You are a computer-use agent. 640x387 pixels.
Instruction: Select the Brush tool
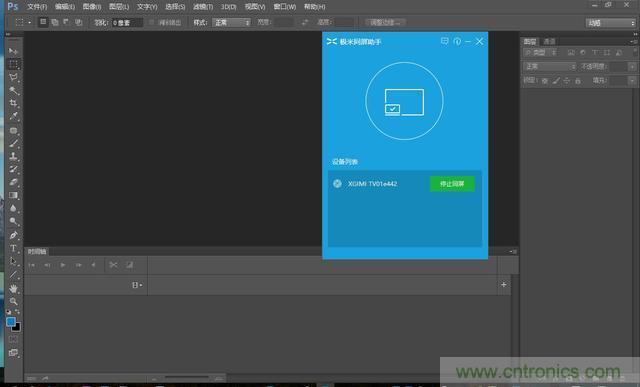pos(13,143)
